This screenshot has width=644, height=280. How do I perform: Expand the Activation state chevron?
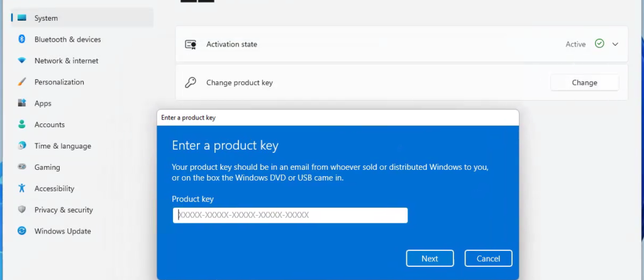tap(615, 44)
